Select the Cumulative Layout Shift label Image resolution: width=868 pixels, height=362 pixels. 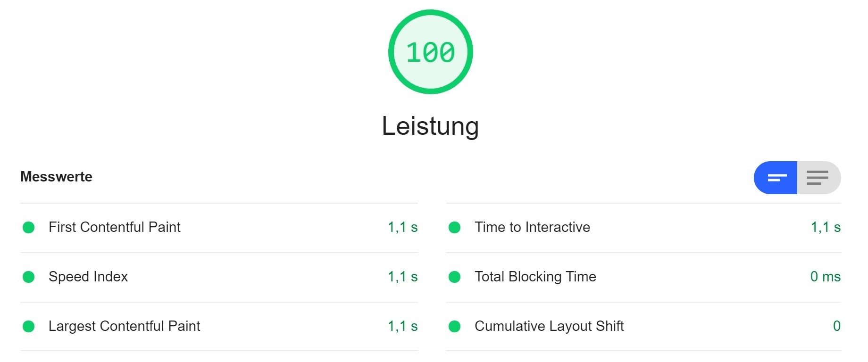[x=549, y=326]
